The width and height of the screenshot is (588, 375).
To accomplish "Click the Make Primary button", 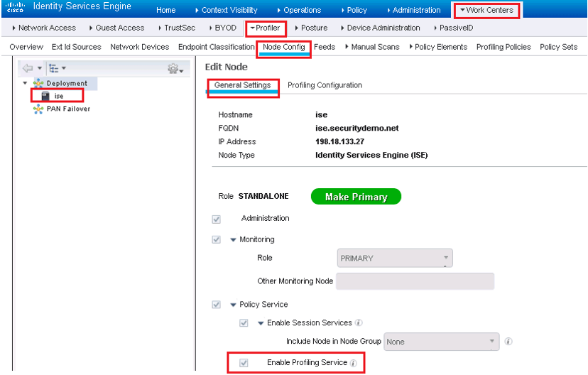I will 356,197.
